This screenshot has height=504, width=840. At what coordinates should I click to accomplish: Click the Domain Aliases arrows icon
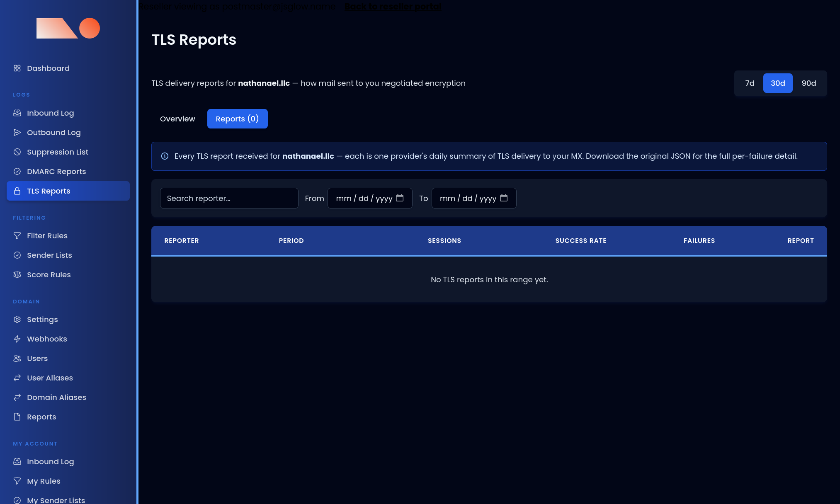(x=17, y=397)
